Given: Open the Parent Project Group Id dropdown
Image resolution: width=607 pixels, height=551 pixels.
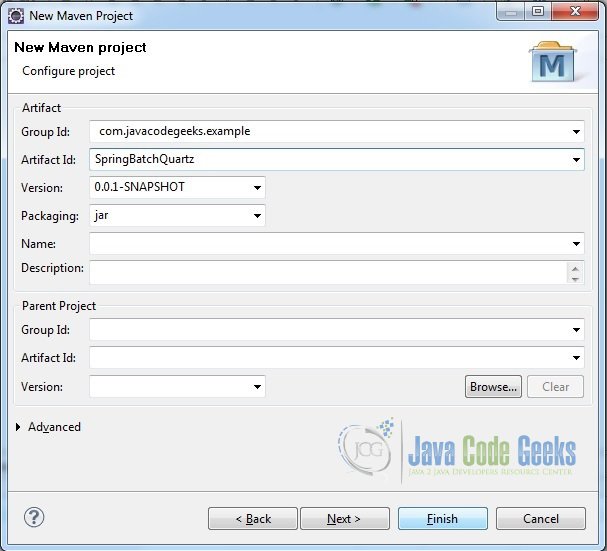Looking at the screenshot, I should (x=576, y=330).
